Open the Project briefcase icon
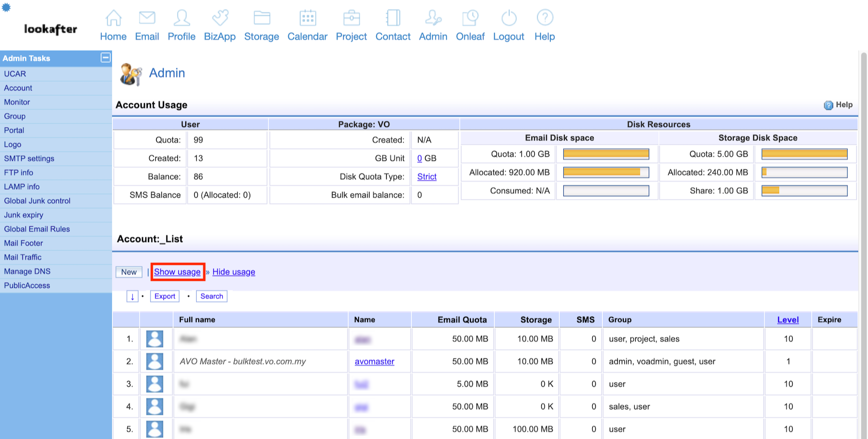 352,18
